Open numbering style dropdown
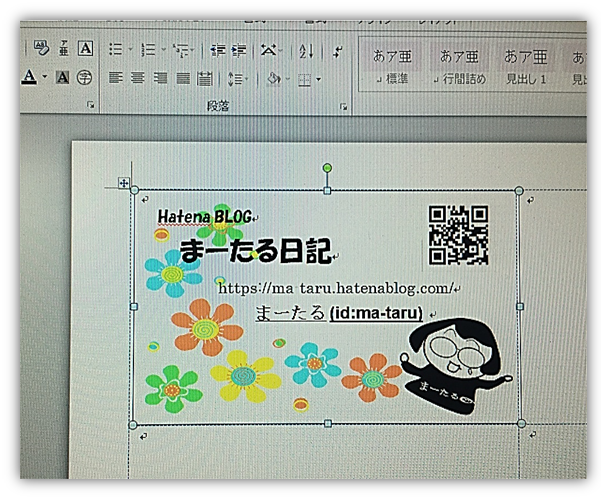The height and width of the screenshot is (504, 601). tap(164, 49)
